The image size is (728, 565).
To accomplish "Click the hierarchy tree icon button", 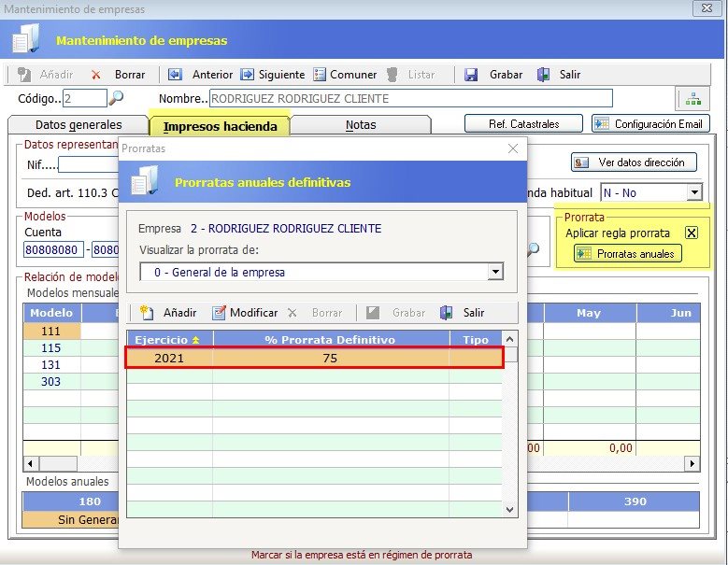I will (x=692, y=99).
